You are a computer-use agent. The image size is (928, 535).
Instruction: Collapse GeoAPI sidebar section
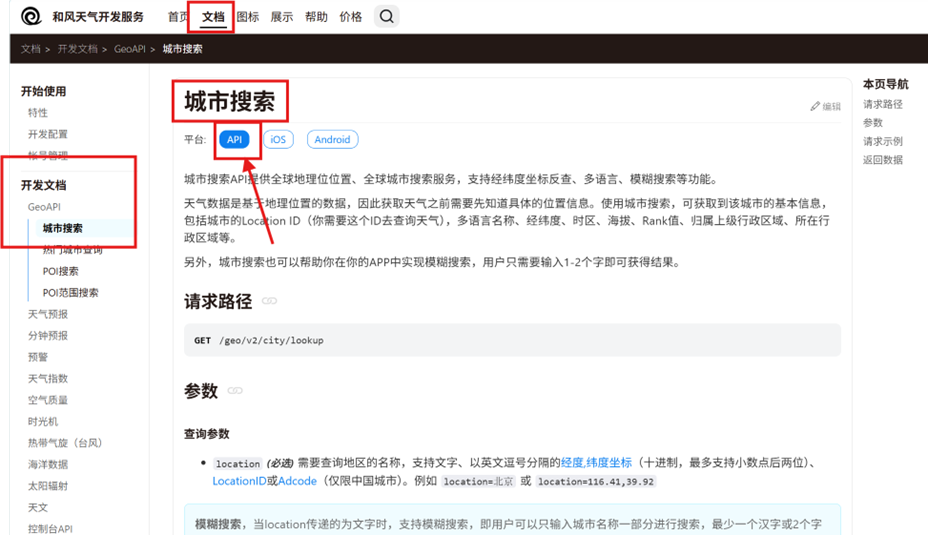pos(44,207)
